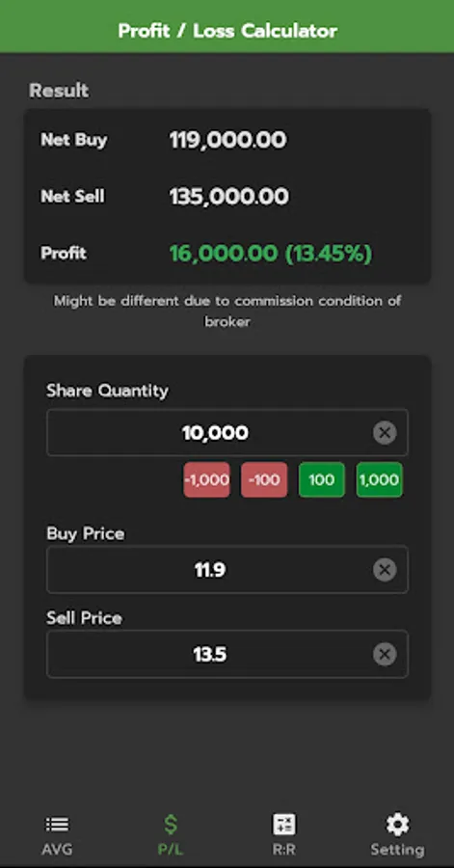Viewport: 454px width, 868px height.
Task: Subtract 100 shares from quantity
Action: (x=264, y=479)
